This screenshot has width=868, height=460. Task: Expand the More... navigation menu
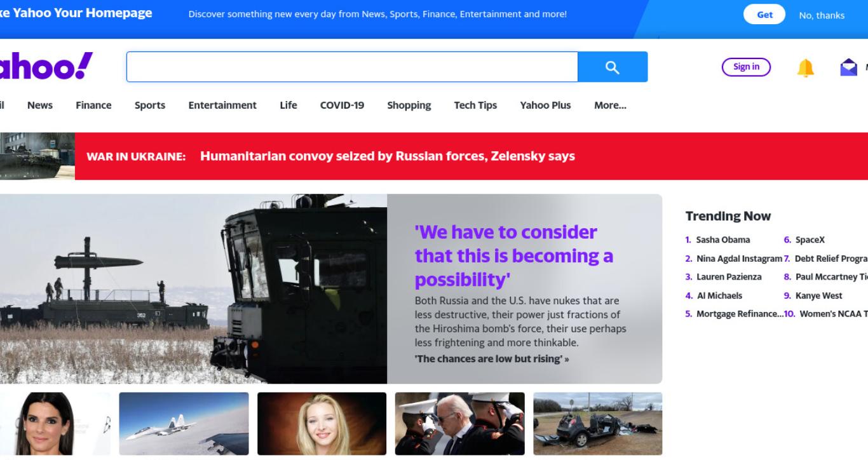610,105
